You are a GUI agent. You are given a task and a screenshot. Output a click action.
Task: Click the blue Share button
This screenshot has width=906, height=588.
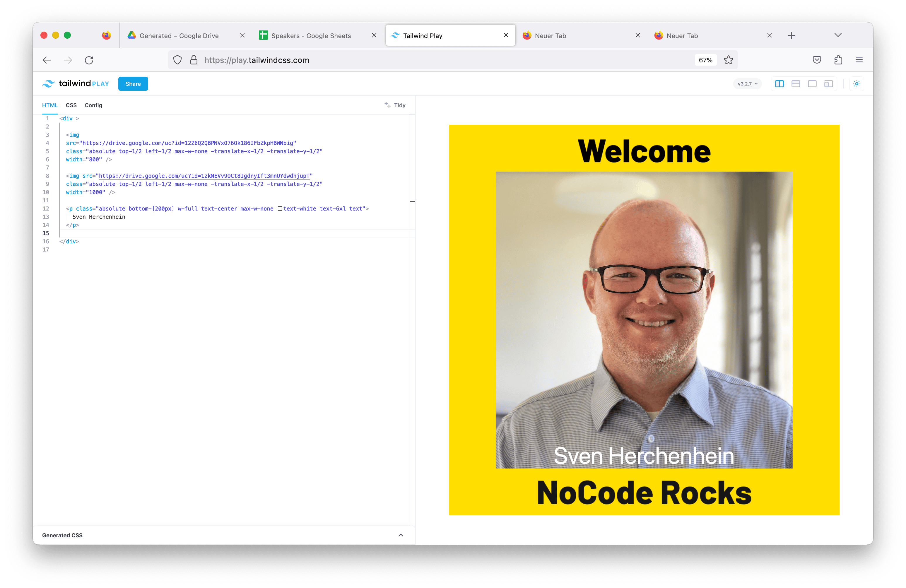[x=133, y=84]
